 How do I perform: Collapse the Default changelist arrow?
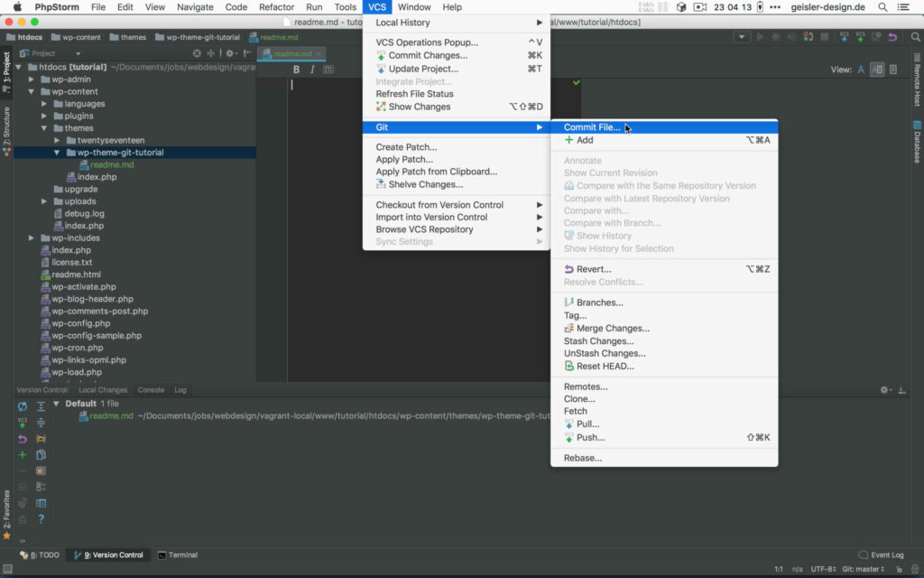coord(57,404)
